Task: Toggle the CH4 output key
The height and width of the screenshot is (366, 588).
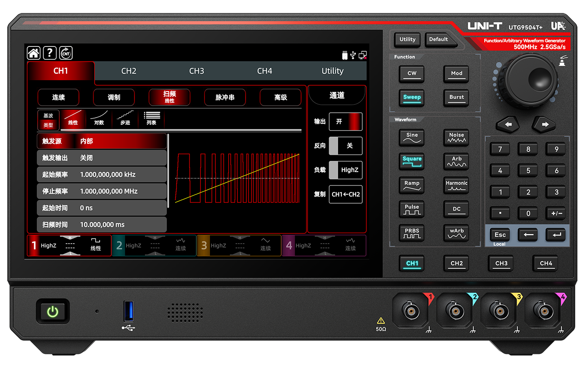Action: 546,264
